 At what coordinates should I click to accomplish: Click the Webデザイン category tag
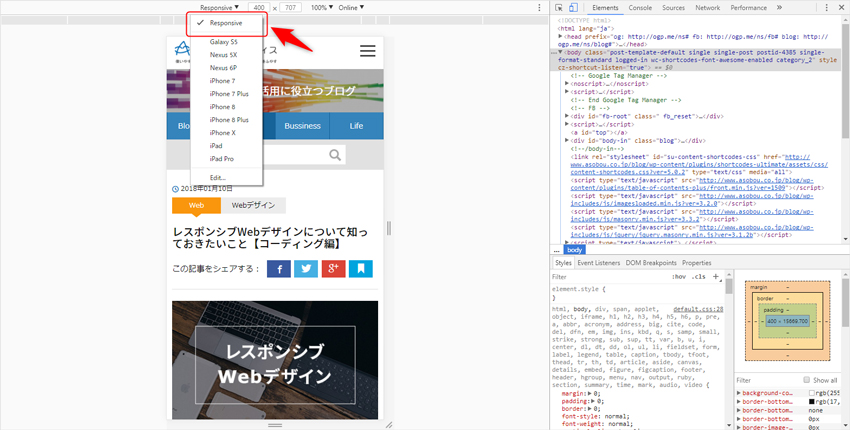(x=253, y=206)
